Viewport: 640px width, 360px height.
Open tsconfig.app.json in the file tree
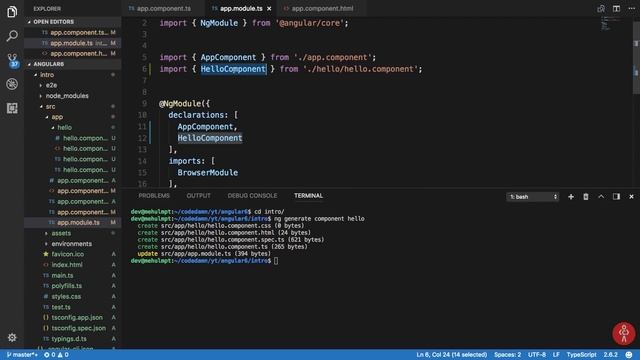point(73,318)
